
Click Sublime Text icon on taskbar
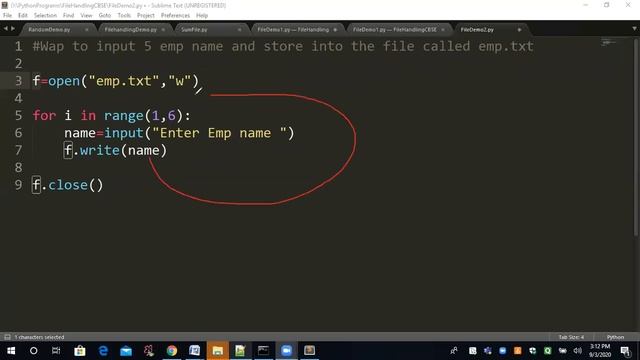tap(309, 351)
